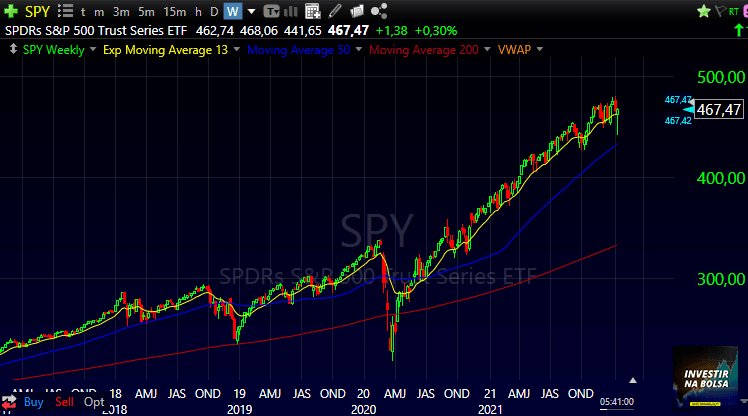Click the low price 441,65
Image resolution: width=748 pixels, height=416 pixels.
point(303,31)
